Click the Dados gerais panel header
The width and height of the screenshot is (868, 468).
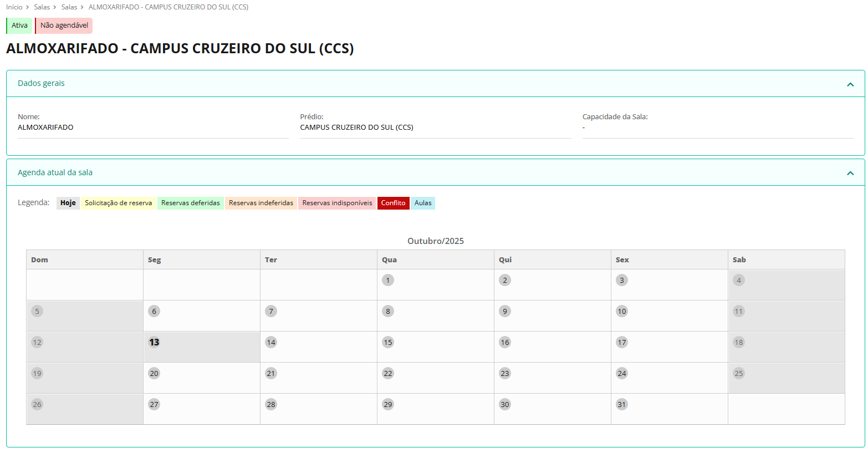coord(41,83)
